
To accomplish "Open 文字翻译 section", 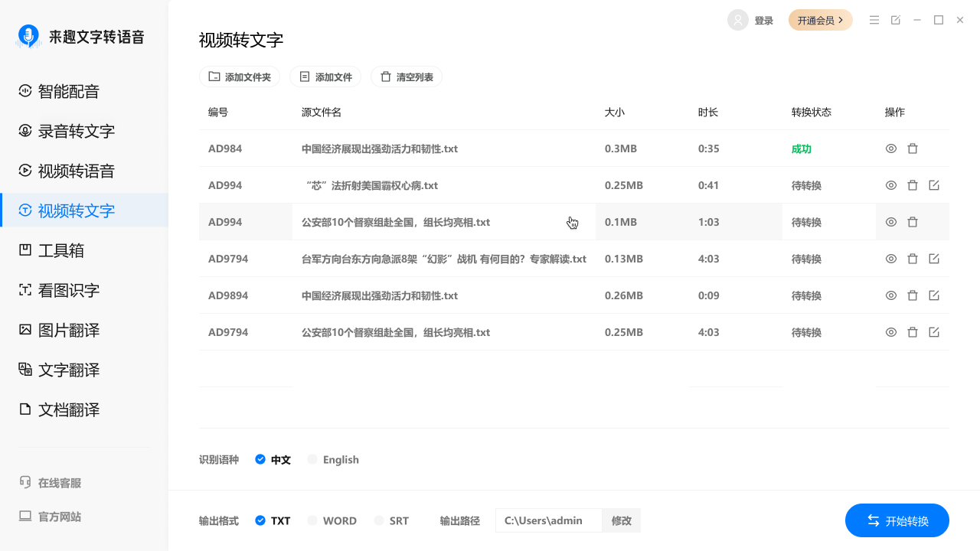I will (84, 370).
